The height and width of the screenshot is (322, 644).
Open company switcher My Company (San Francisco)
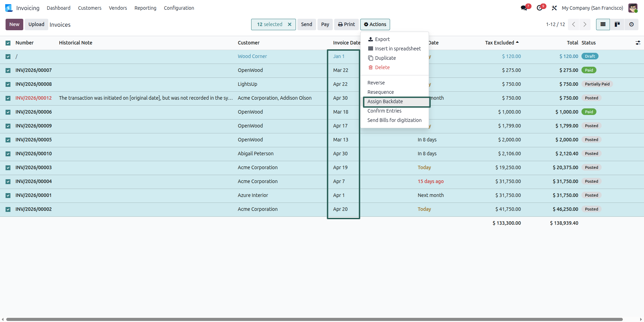click(x=592, y=8)
